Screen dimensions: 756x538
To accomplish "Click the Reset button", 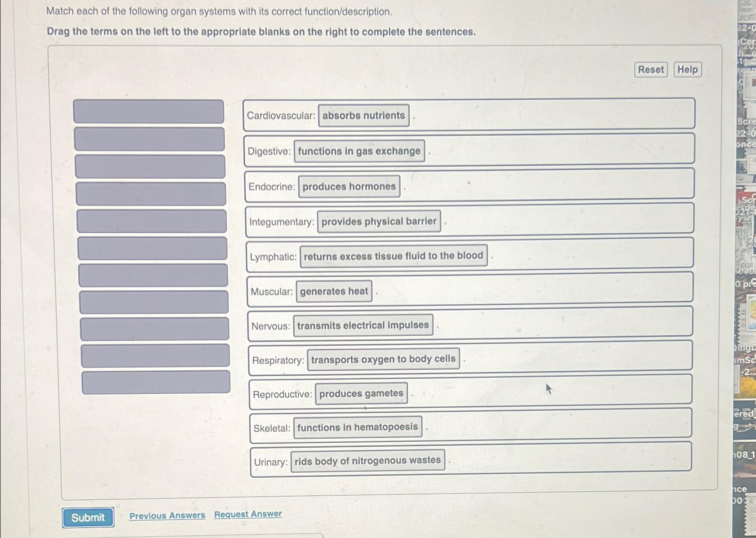I will (651, 70).
